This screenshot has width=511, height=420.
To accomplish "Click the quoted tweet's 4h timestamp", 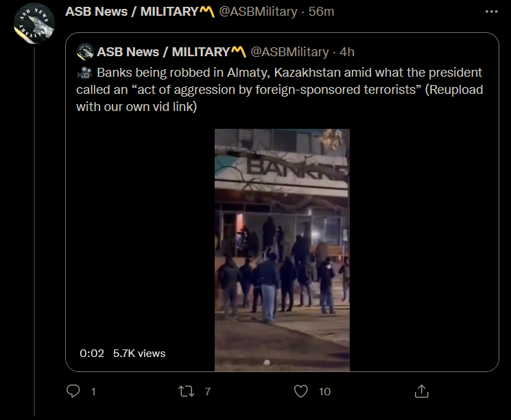I will tap(346, 52).
